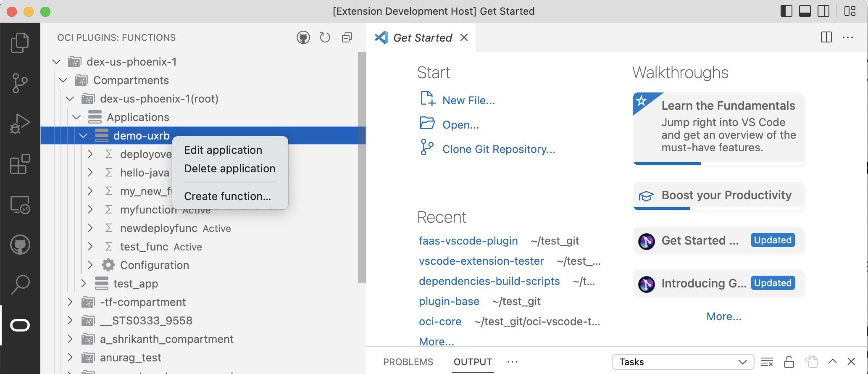Click the refresh icon in Functions panel
Viewport: 868px width, 374px height.
pyautogui.click(x=325, y=38)
